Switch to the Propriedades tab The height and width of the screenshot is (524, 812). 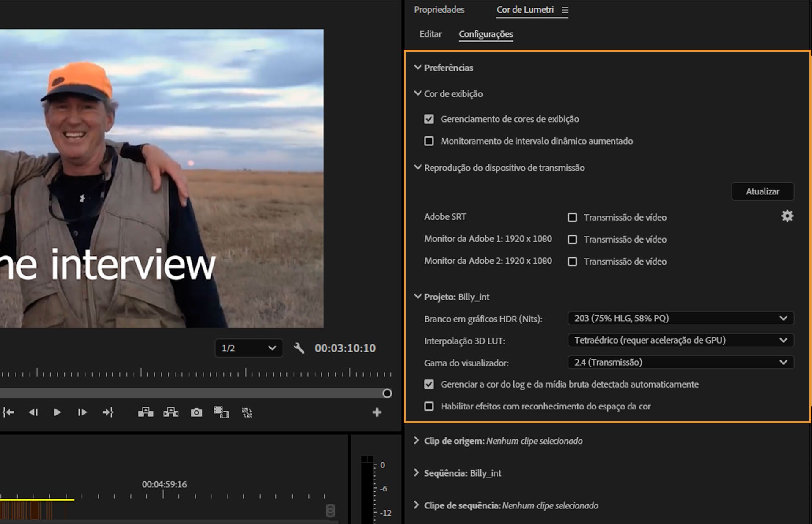point(439,9)
